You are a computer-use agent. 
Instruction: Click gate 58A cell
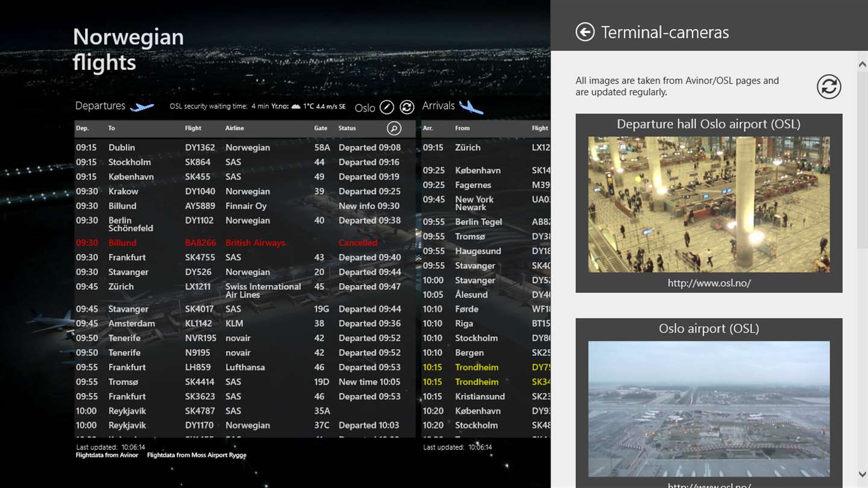[322, 148]
